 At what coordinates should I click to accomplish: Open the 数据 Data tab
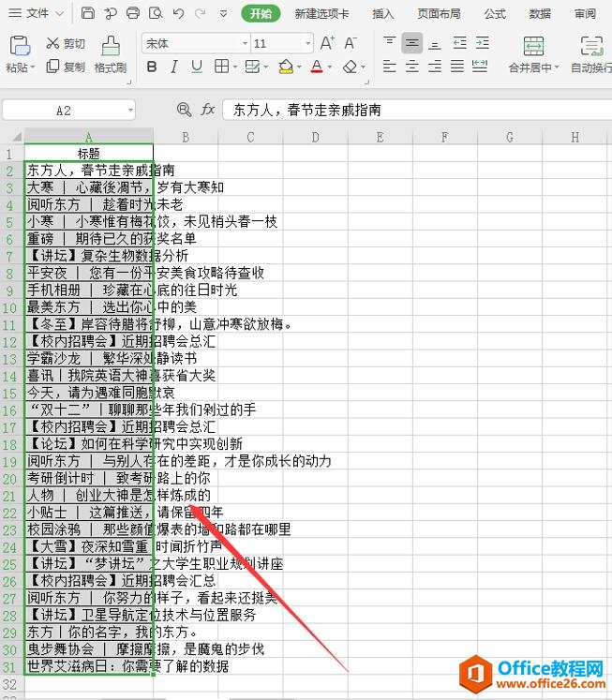coord(540,13)
